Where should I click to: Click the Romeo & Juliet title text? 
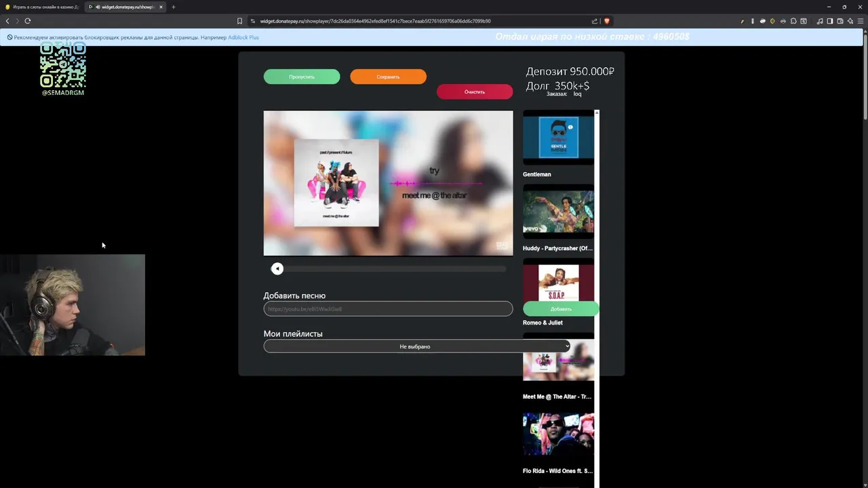pos(542,323)
